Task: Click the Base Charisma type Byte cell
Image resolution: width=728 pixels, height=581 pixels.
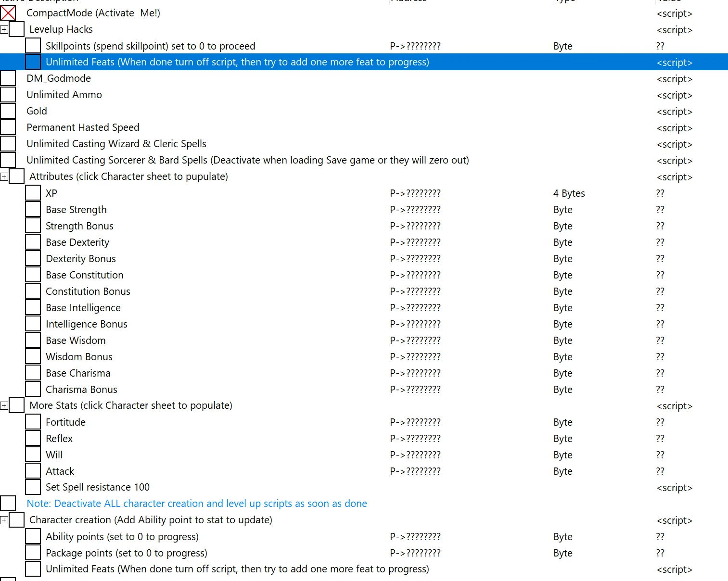Action: 563,373
